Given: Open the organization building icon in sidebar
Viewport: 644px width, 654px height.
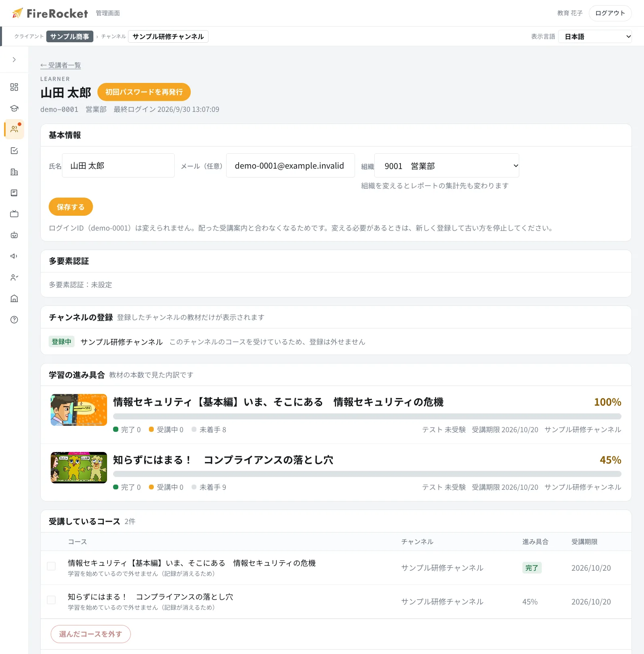Looking at the screenshot, I should [14, 172].
